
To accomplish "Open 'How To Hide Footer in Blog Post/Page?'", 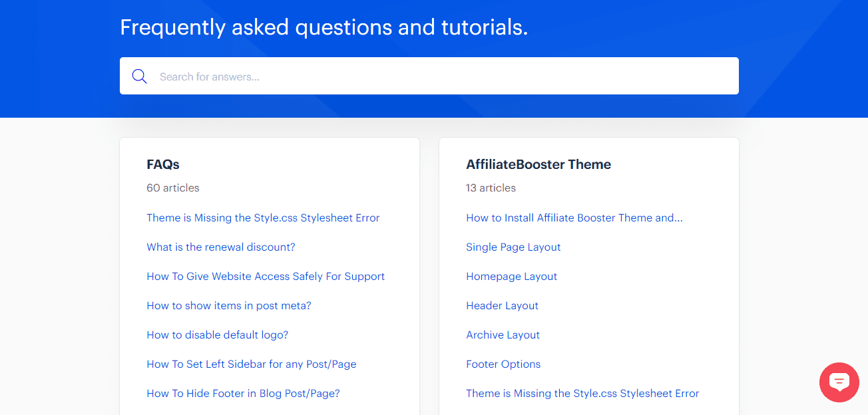I will (x=243, y=394).
